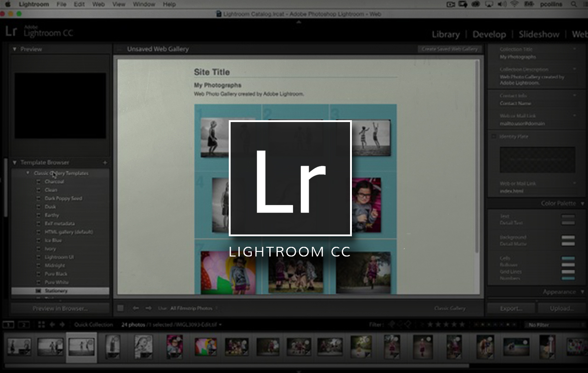Collapse the Preview panel
The height and width of the screenshot is (373, 588).
14,49
